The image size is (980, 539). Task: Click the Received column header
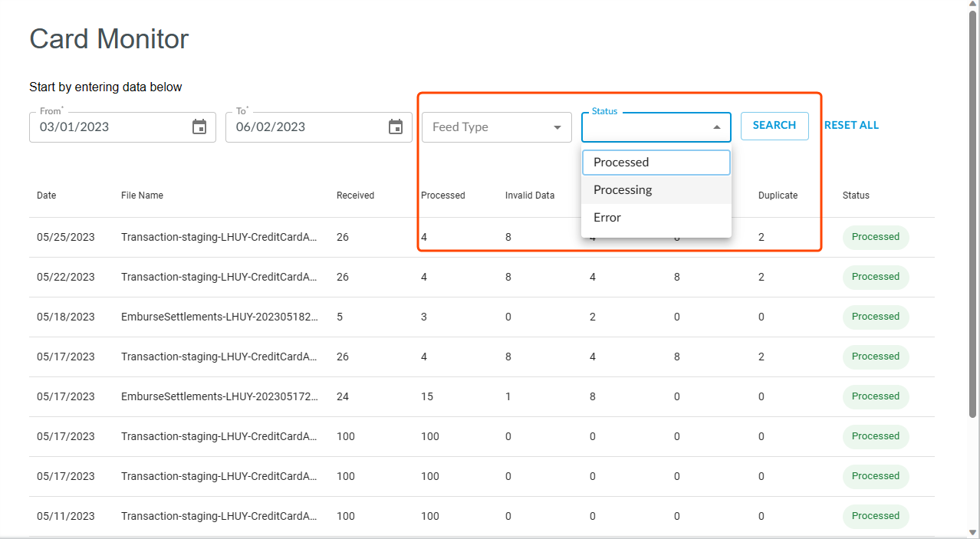(355, 196)
